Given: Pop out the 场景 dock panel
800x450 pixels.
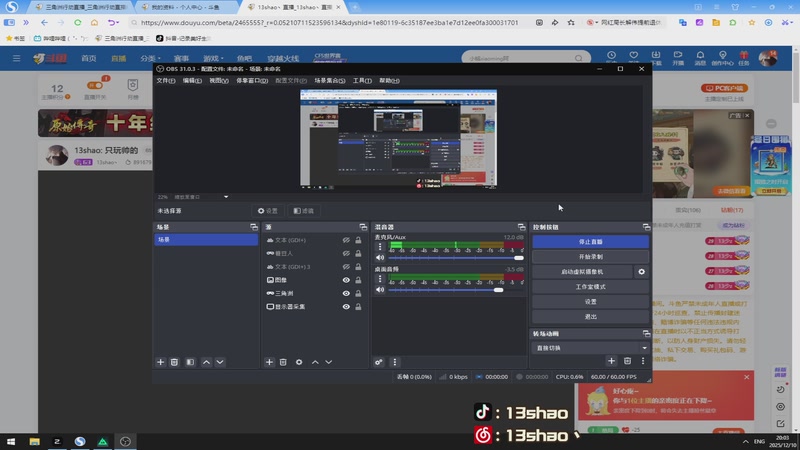Looking at the screenshot, I should tap(254, 227).
